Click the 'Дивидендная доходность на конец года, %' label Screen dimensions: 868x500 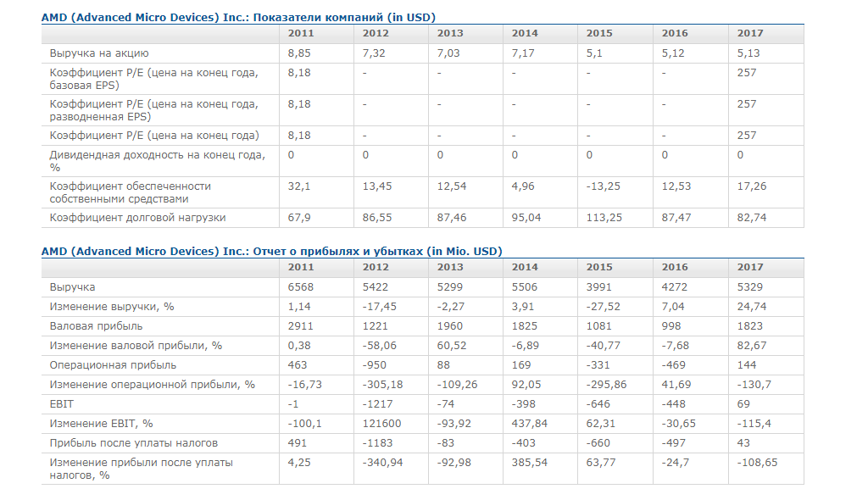[x=157, y=161]
